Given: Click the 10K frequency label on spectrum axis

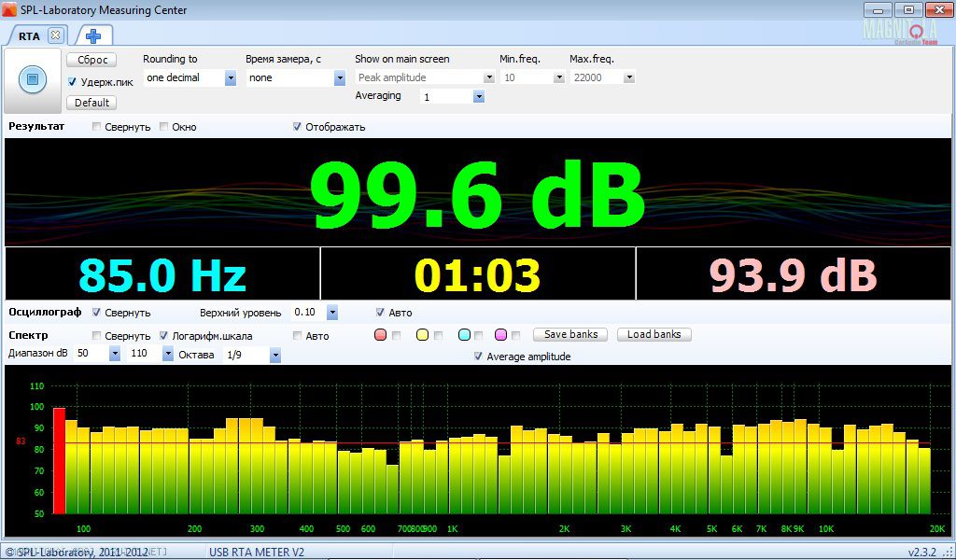Looking at the screenshot, I should click(826, 529).
